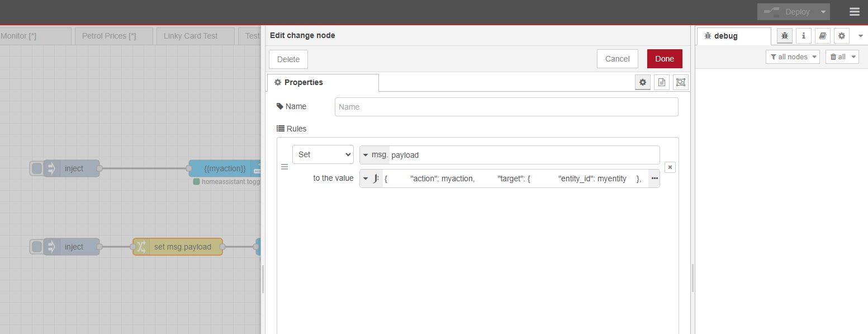
Task: Remove the rule with the x button
Action: coord(670,167)
